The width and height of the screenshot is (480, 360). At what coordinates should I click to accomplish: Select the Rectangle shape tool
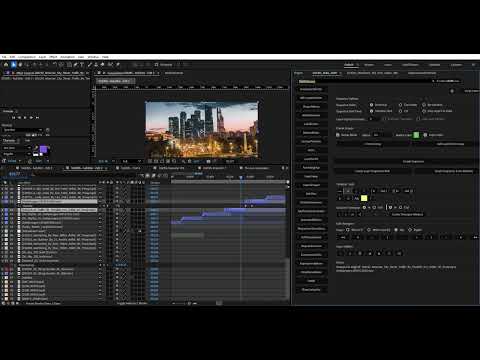click(69, 65)
